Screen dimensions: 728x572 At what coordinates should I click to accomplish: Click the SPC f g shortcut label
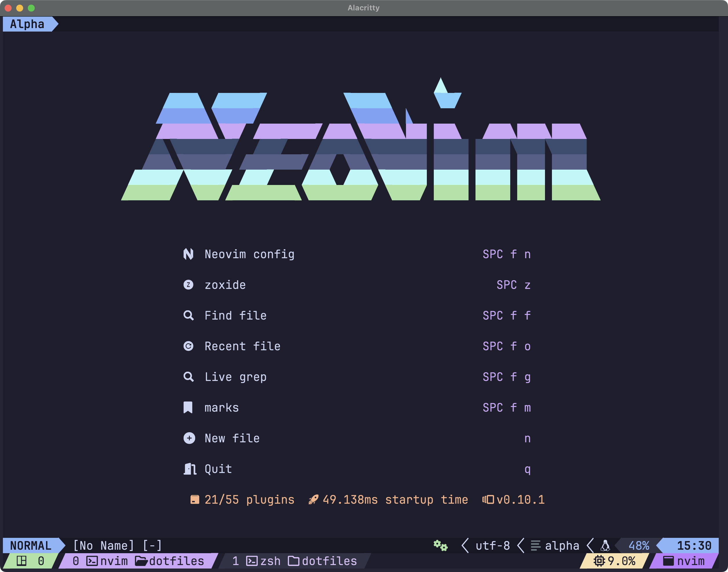[x=506, y=377]
